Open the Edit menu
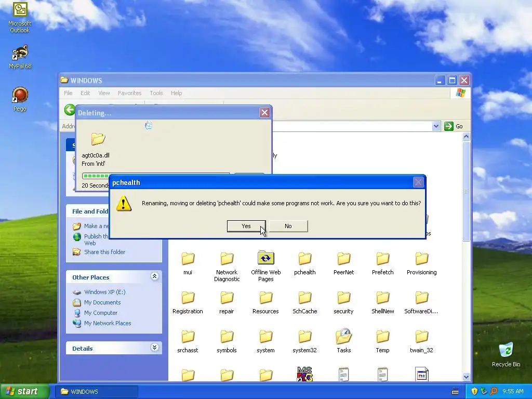This screenshot has width=532, height=399. coord(85,93)
